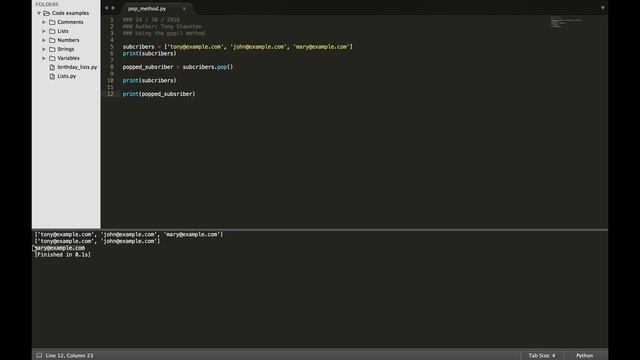Viewport: 640px width, 360px height.
Task: Select the Numbers folder label
Action: (68, 40)
